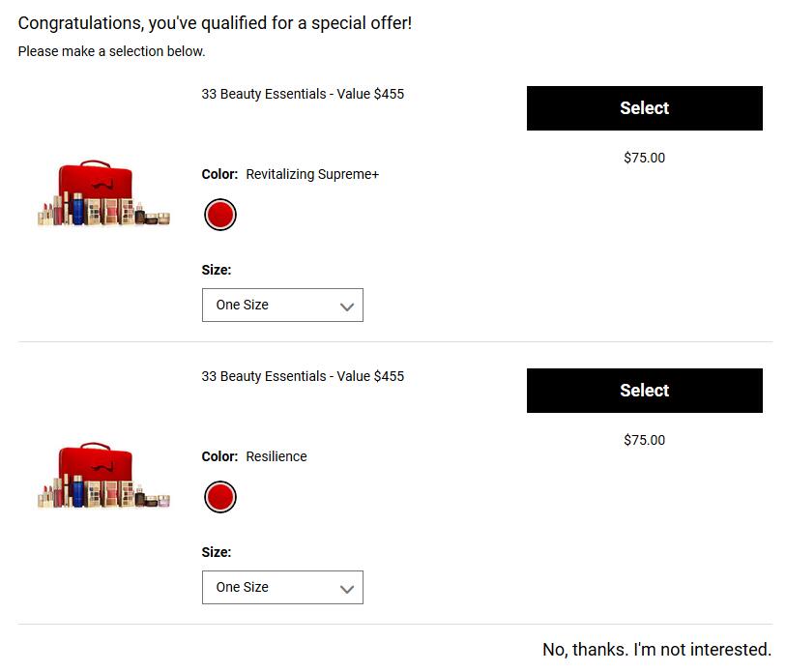The width and height of the screenshot is (786, 672).
Task: Click the Resilience color name label
Action: (x=277, y=456)
